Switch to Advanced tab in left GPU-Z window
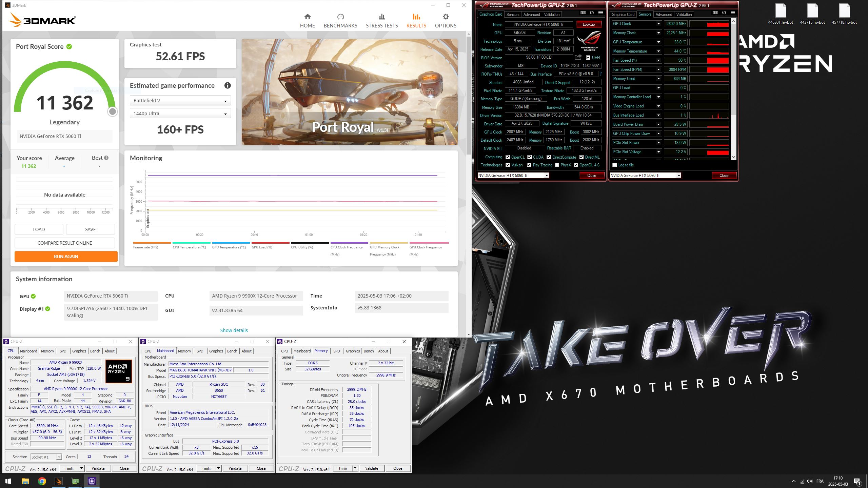 click(x=531, y=15)
